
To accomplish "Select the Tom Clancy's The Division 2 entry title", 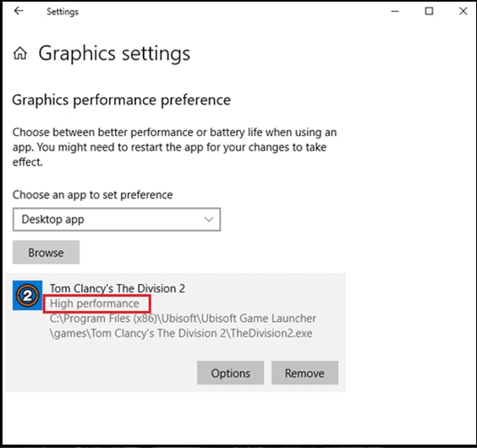I will (118, 288).
